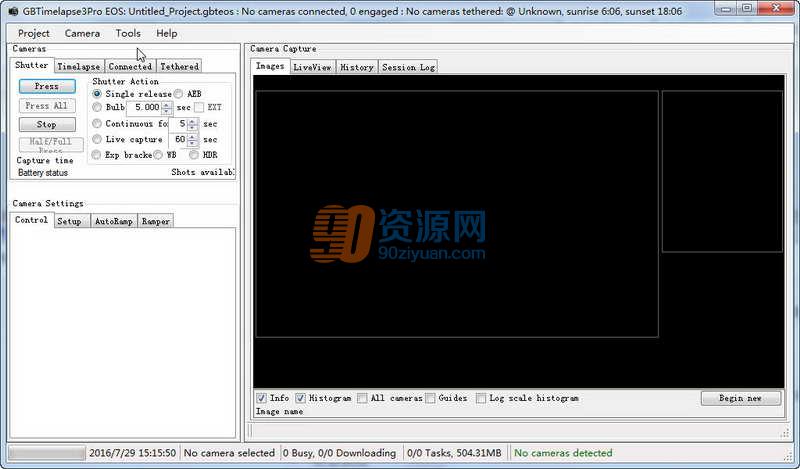Switch to the Connected tab
The height and width of the screenshot is (469, 800).
click(x=130, y=66)
